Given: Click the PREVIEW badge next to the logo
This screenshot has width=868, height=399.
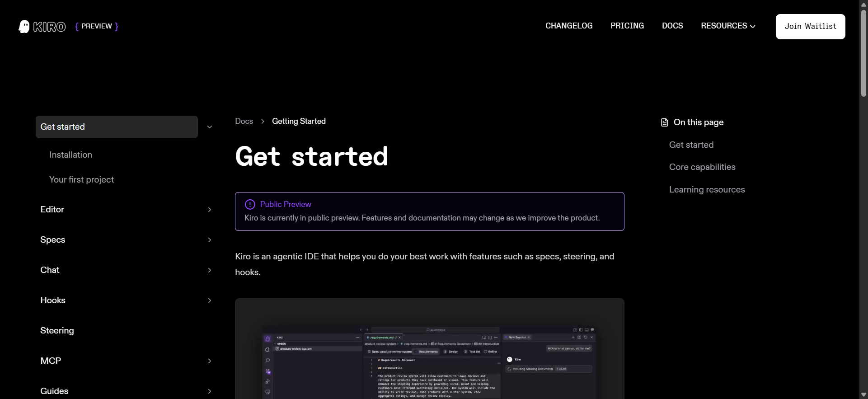Looking at the screenshot, I should tap(97, 27).
